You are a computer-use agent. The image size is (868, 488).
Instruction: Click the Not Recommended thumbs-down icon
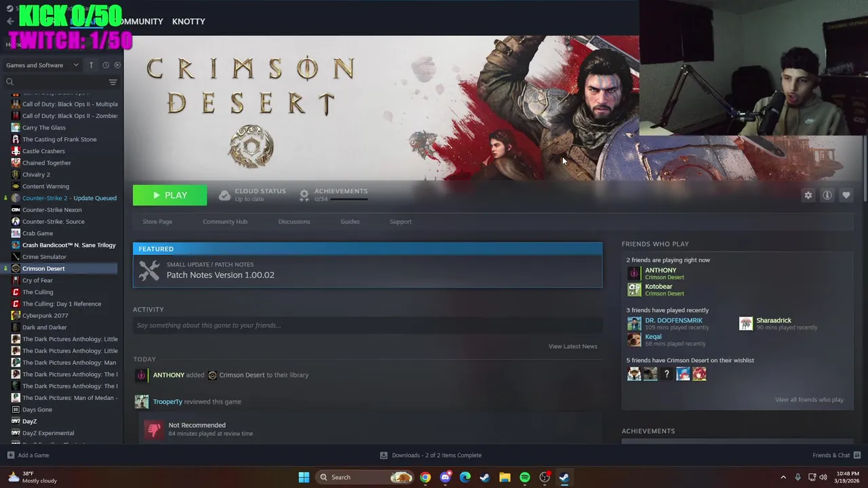pyautogui.click(x=154, y=429)
